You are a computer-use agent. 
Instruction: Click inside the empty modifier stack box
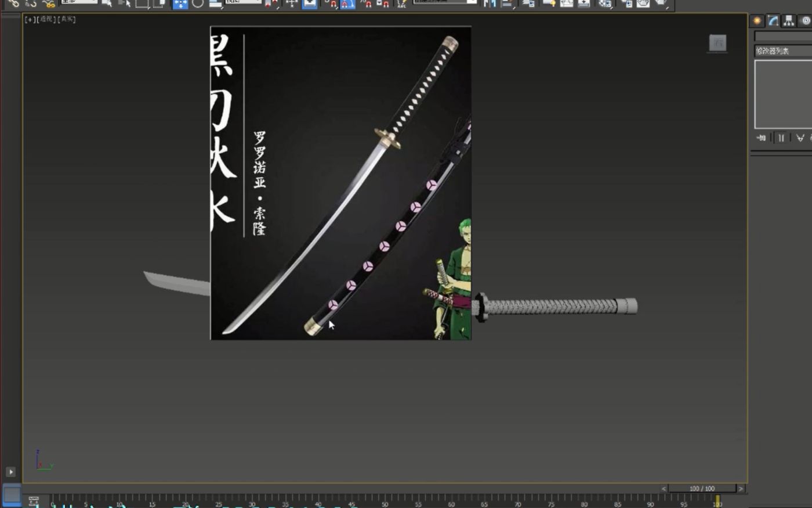(x=783, y=94)
